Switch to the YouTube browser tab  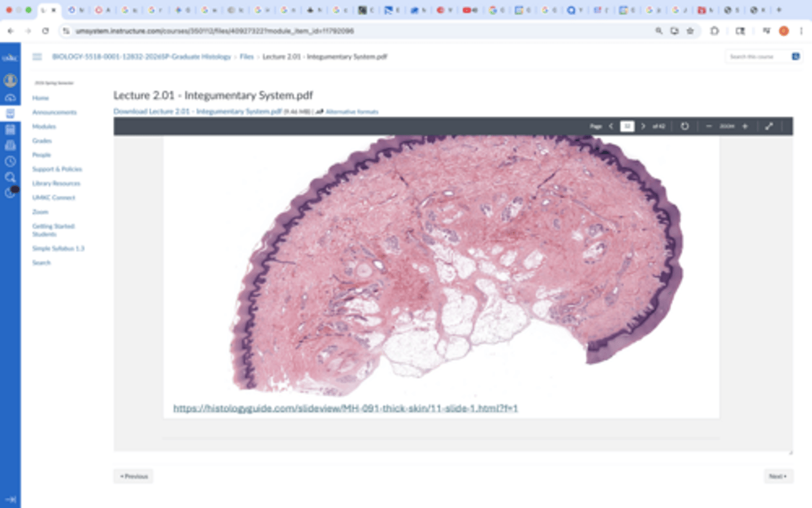(470, 10)
